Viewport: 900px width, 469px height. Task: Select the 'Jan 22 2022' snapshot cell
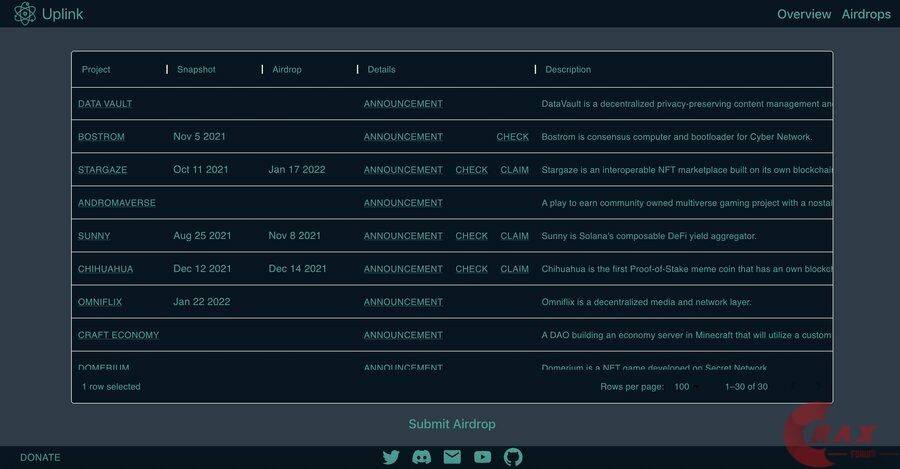(x=201, y=302)
